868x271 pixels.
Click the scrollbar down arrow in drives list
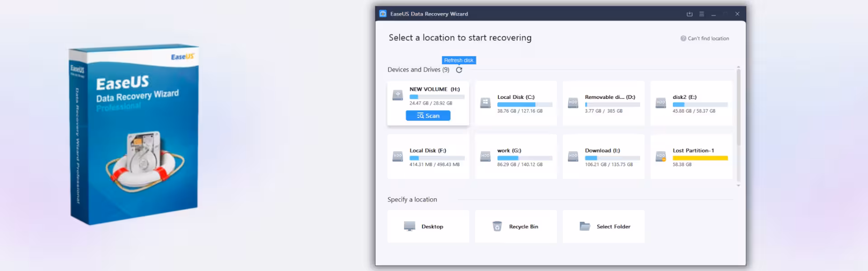click(x=738, y=185)
